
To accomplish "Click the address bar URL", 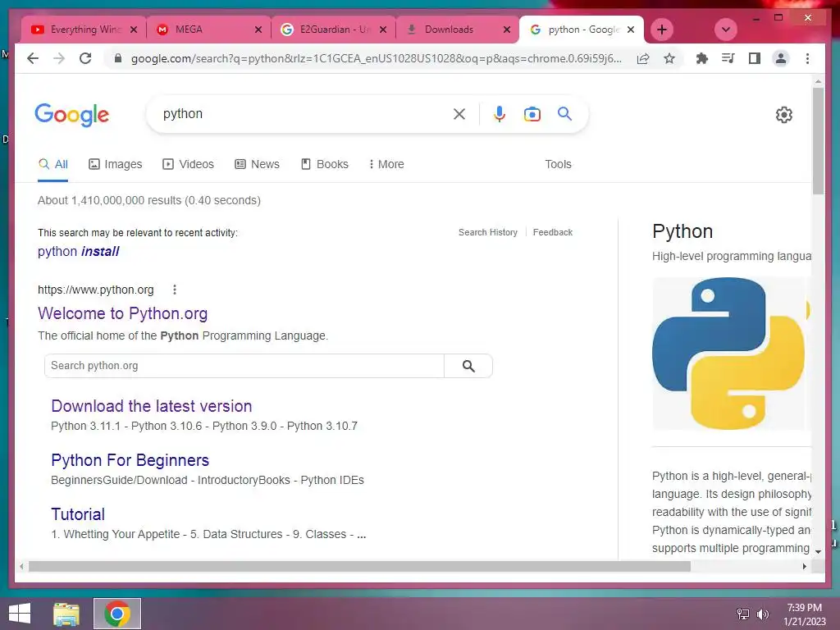I will pos(376,58).
